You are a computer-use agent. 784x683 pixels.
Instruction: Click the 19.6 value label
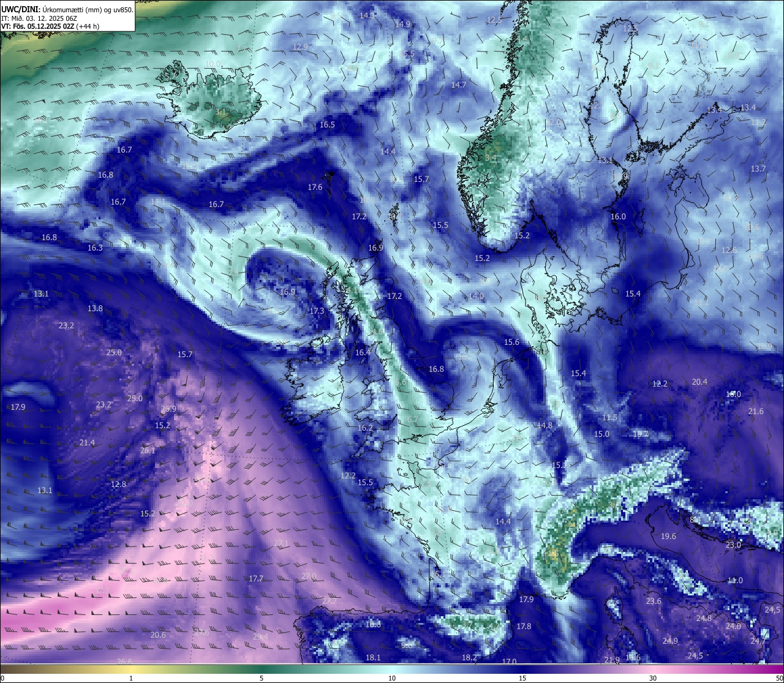(668, 536)
